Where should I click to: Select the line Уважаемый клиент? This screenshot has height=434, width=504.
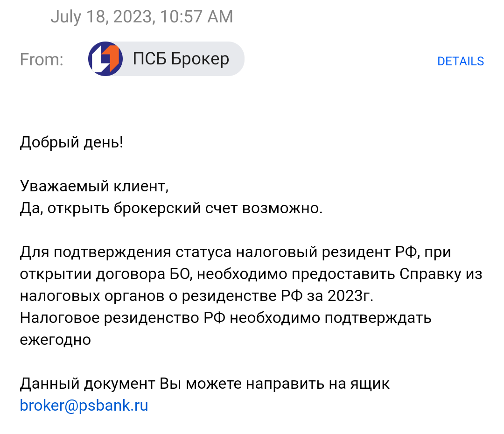pos(94,187)
